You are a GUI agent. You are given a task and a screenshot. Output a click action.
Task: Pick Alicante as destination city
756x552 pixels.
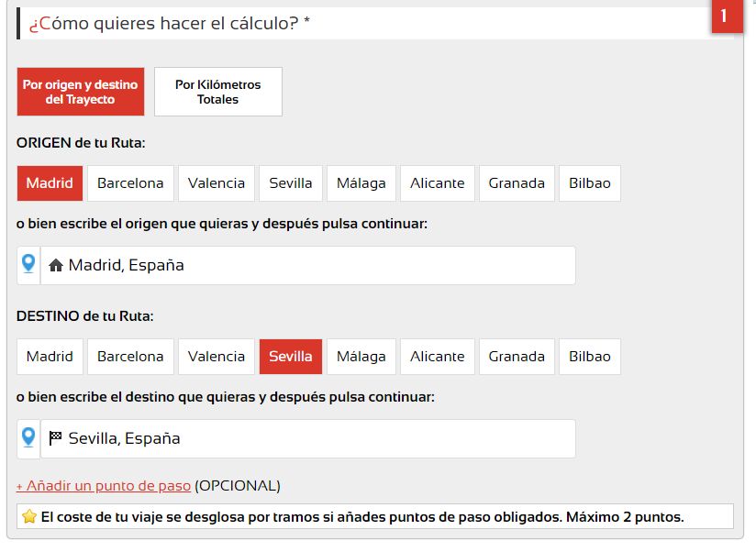point(438,357)
